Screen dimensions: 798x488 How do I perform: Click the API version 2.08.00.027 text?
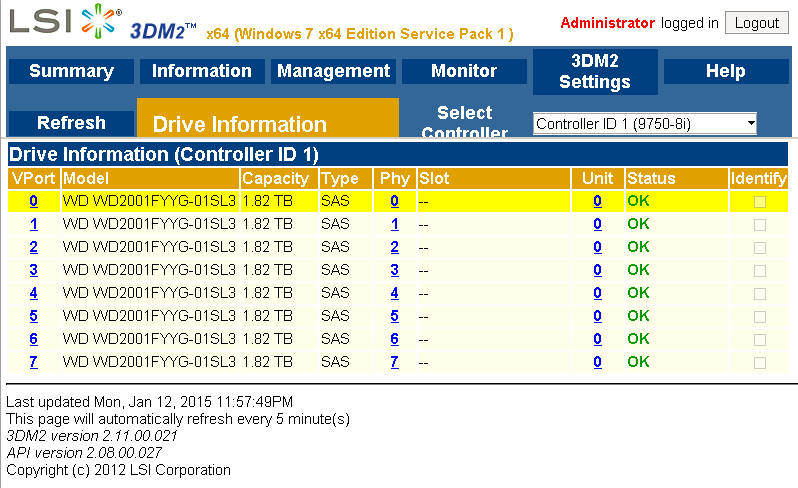[x=84, y=453]
